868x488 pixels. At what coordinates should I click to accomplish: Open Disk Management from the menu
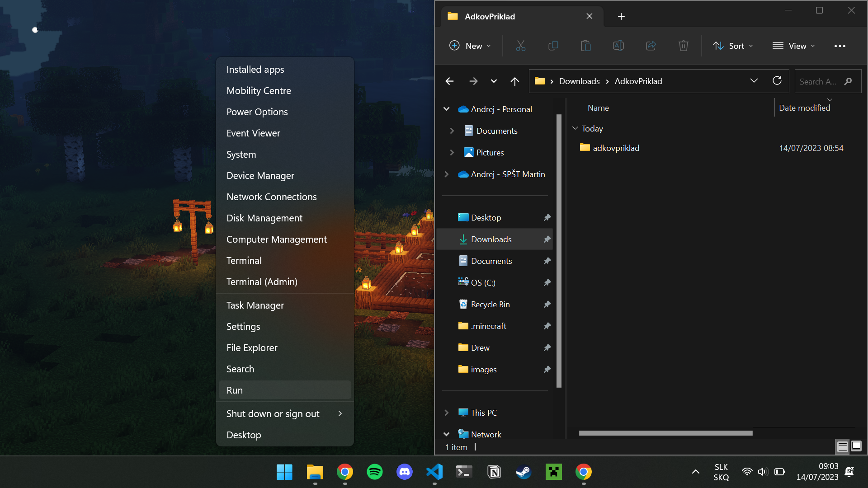(285, 218)
